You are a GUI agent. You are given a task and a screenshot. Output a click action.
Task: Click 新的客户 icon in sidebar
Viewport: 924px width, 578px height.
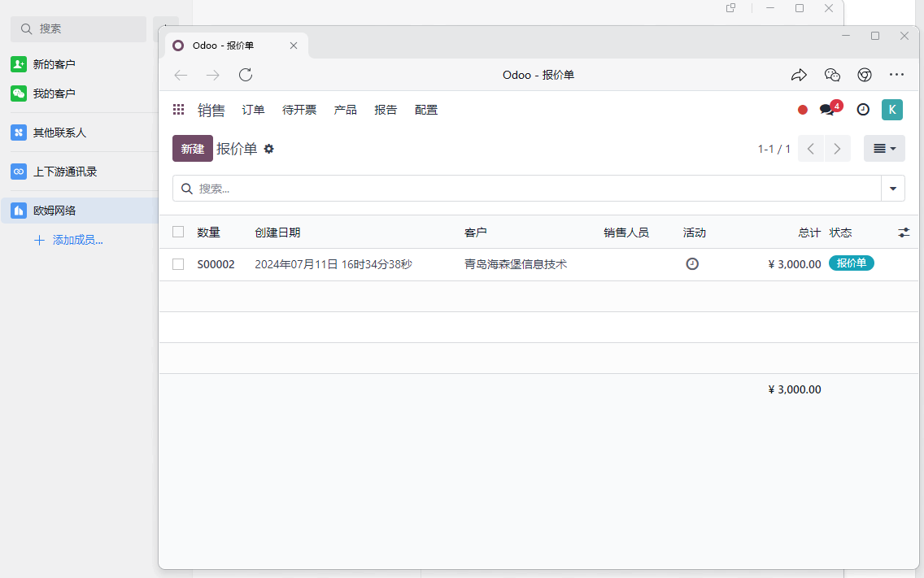pyautogui.click(x=19, y=64)
